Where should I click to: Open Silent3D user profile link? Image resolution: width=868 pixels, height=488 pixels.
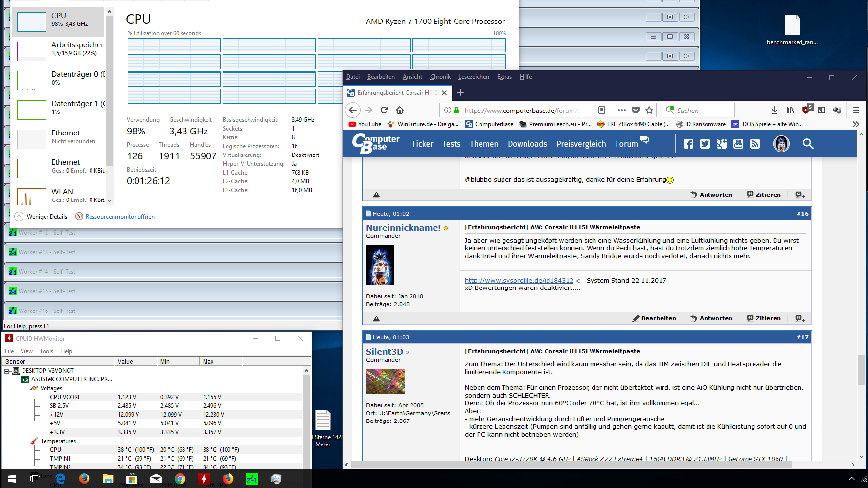[385, 352]
